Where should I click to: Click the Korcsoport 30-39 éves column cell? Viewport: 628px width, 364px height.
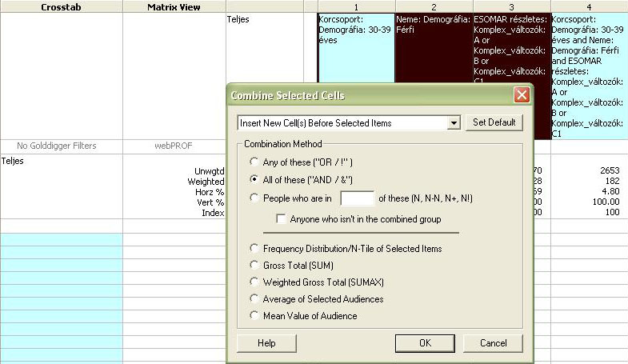coord(356,48)
